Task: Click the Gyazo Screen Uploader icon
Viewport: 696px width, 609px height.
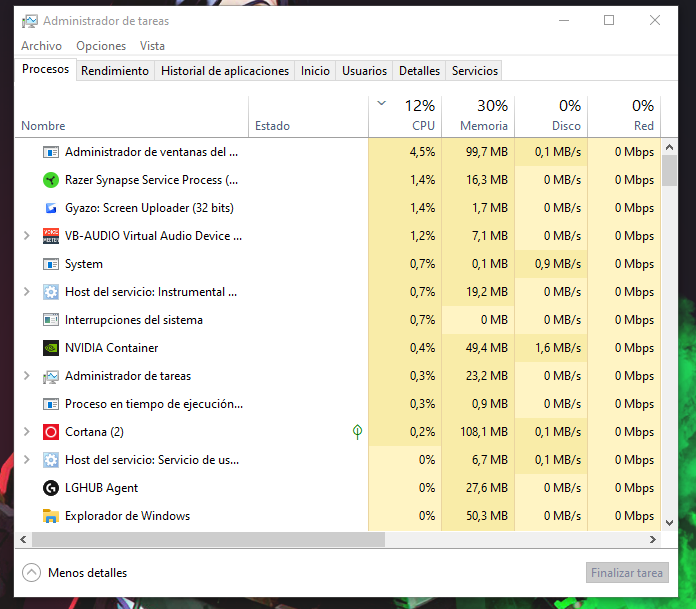Action: point(51,208)
